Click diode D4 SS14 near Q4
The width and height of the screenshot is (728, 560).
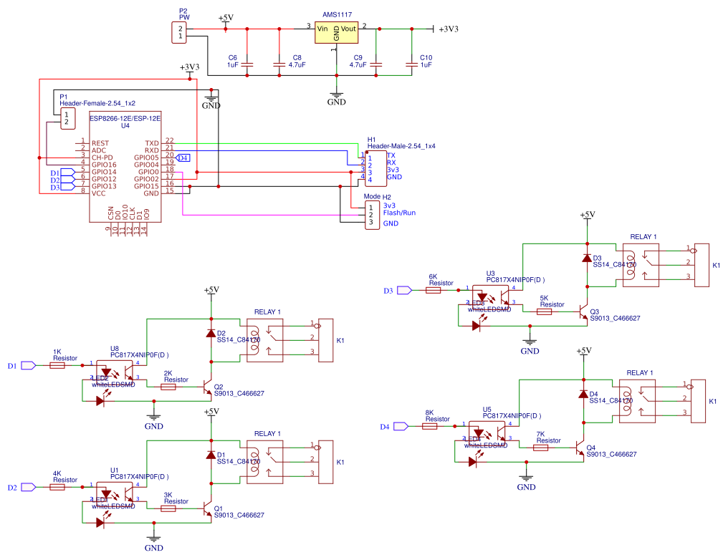(x=584, y=395)
